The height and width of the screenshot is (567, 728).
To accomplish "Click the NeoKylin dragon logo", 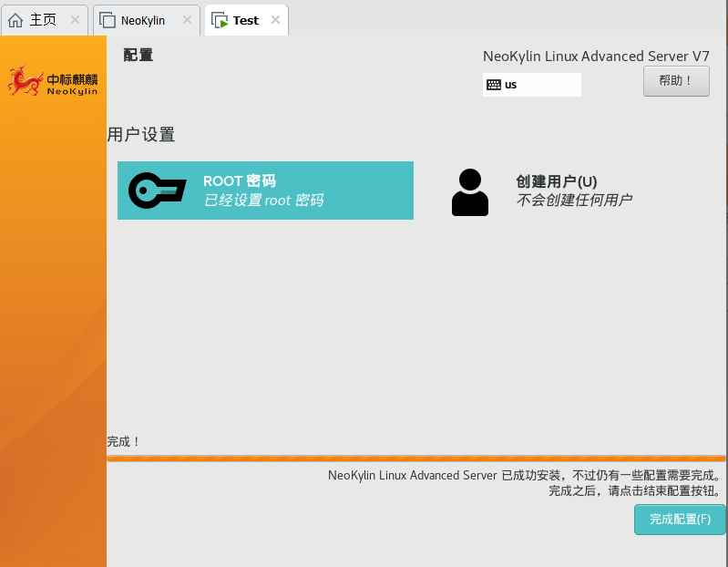I will [x=53, y=80].
